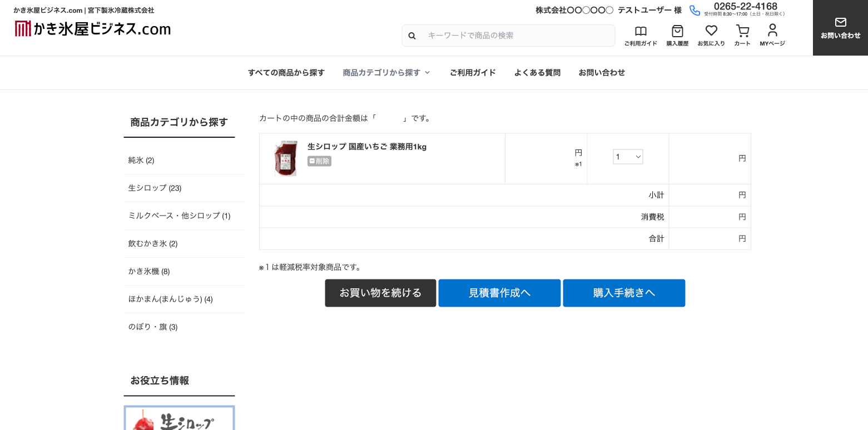Open the usage guide book icon

point(641,32)
